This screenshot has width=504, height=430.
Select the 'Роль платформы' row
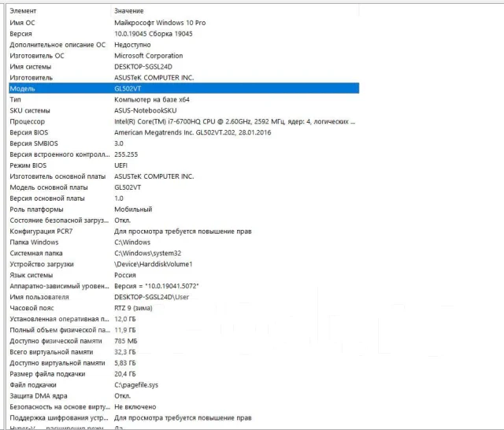coord(183,209)
